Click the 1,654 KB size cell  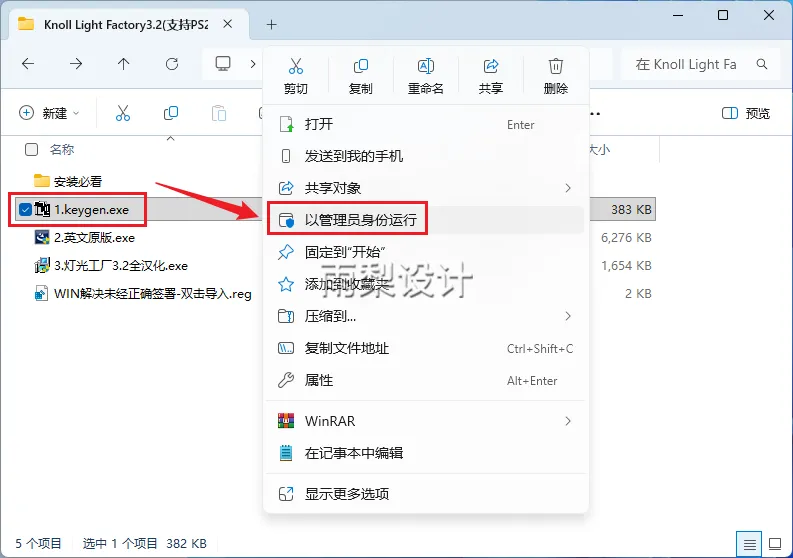point(626,266)
